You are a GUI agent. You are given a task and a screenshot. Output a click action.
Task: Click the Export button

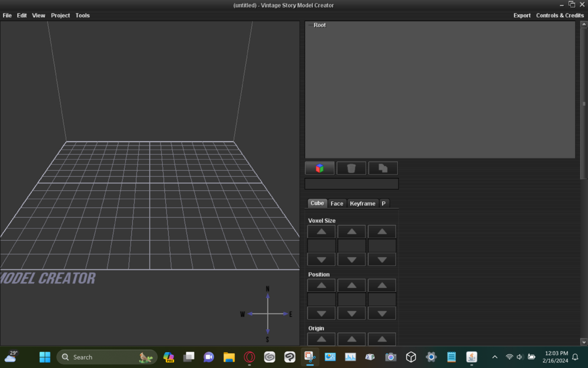click(522, 15)
